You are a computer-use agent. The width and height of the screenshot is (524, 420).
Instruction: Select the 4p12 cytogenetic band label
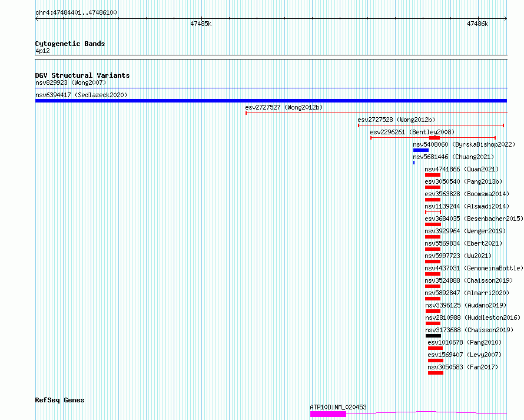[x=42, y=51]
